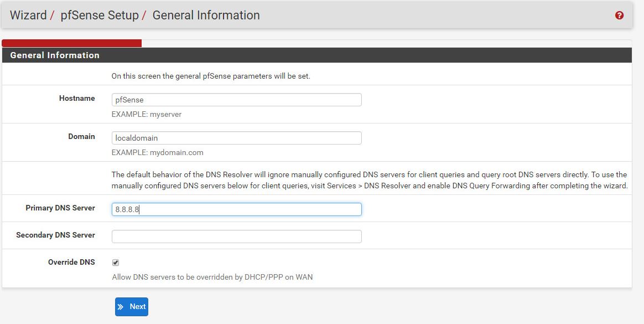Focus the Domain input field

[237, 138]
